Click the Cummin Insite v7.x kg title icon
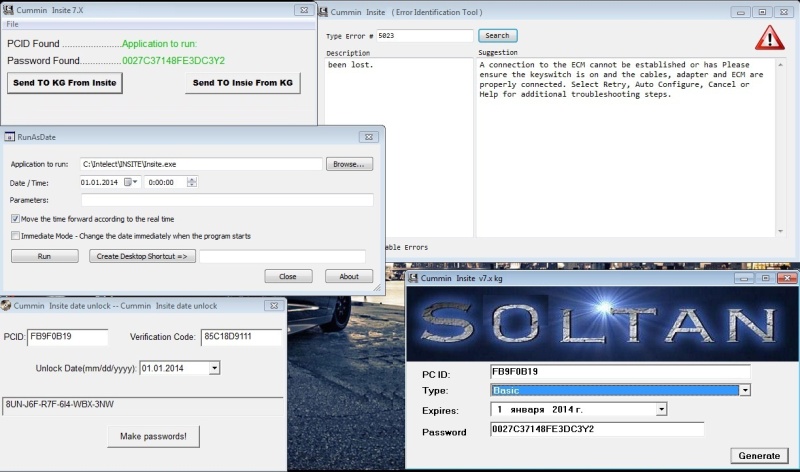This screenshot has width=800, height=472. pyautogui.click(x=413, y=278)
